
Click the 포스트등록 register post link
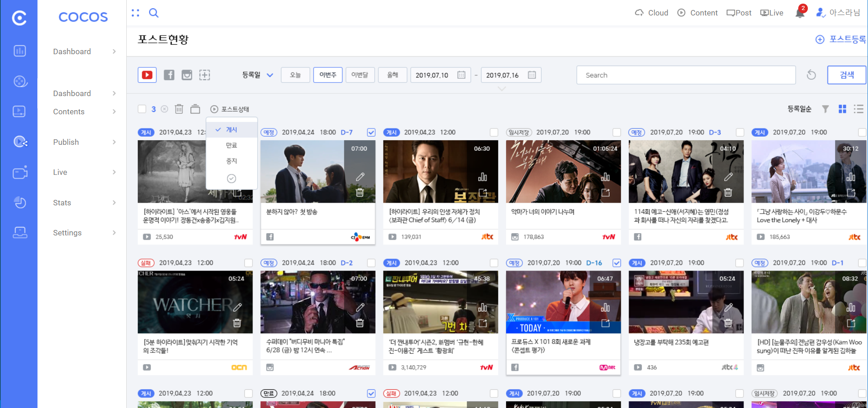(x=841, y=39)
